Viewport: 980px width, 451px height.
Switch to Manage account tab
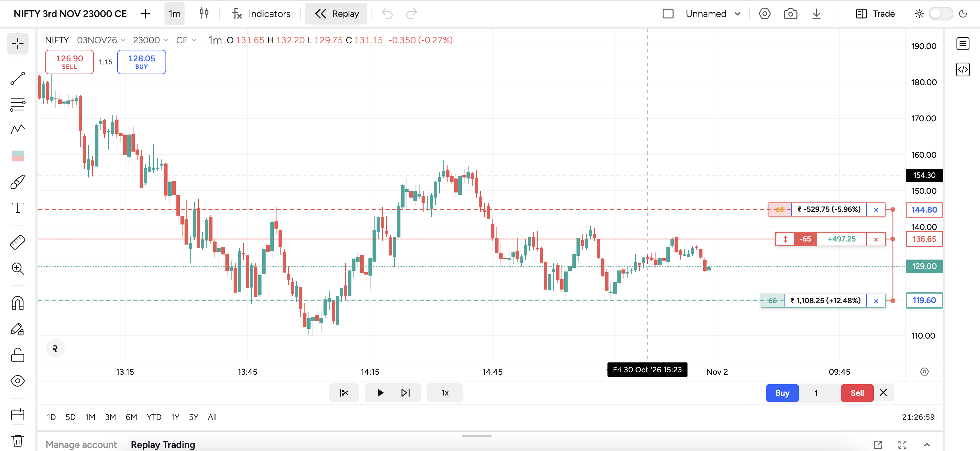pos(81,445)
